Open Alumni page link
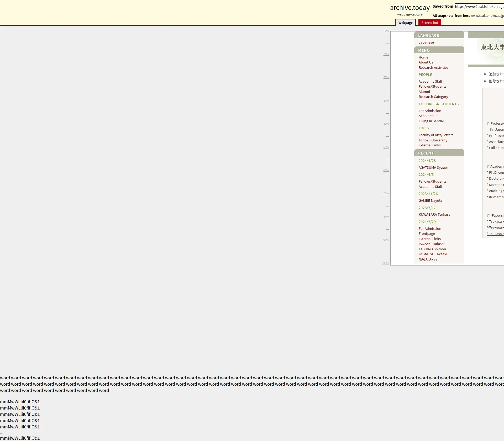The height and width of the screenshot is (441, 504). coord(424,92)
